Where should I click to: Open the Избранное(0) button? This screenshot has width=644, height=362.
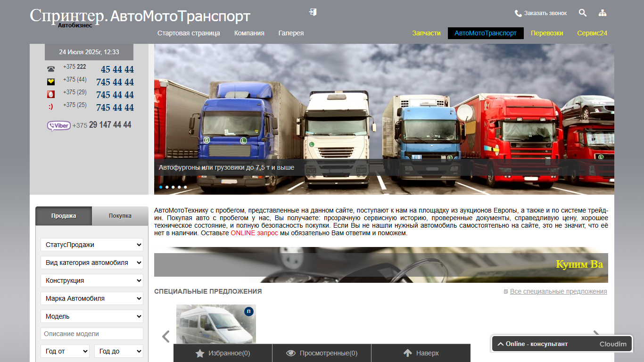223,353
